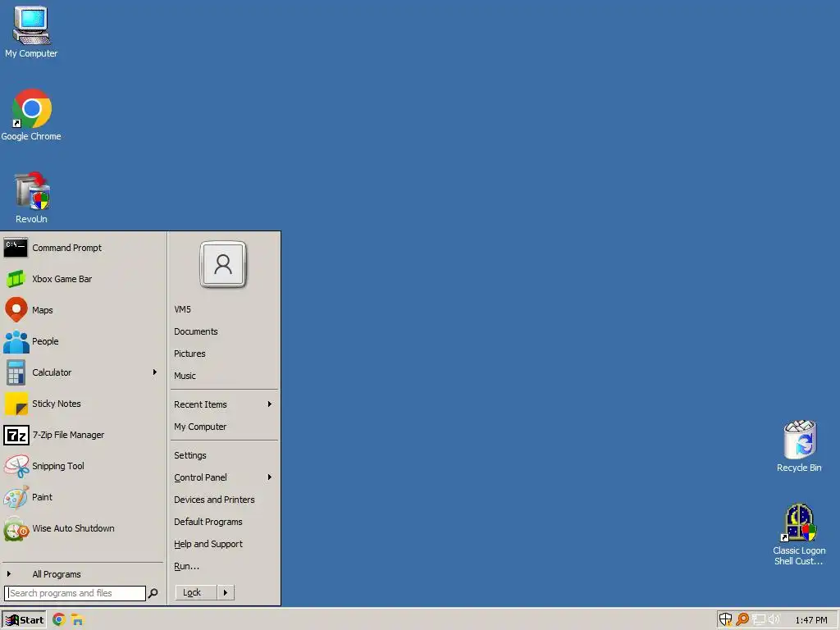Expand the Recent Items submenu arrow
This screenshot has height=630, width=840.
[269, 404]
